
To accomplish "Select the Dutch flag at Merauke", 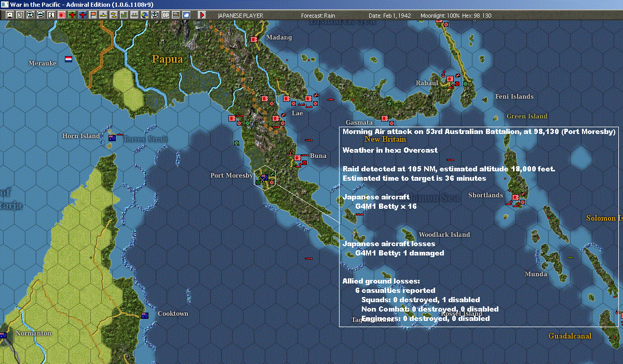I will pyautogui.click(x=68, y=59).
